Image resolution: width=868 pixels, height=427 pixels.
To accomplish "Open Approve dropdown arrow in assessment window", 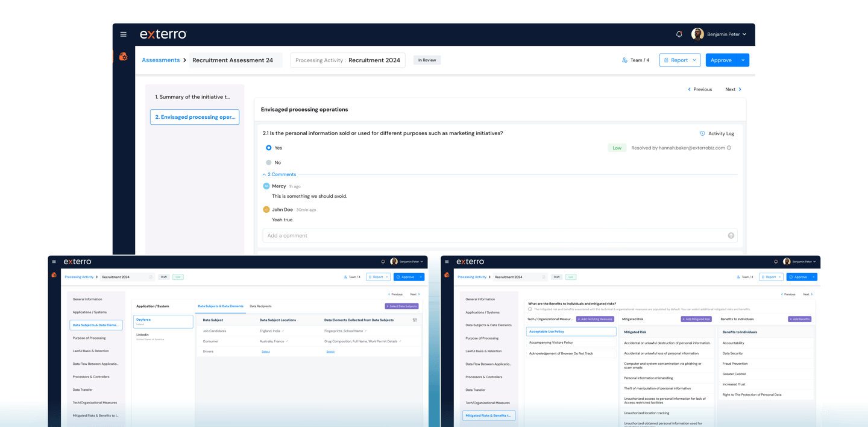I will tap(743, 60).
